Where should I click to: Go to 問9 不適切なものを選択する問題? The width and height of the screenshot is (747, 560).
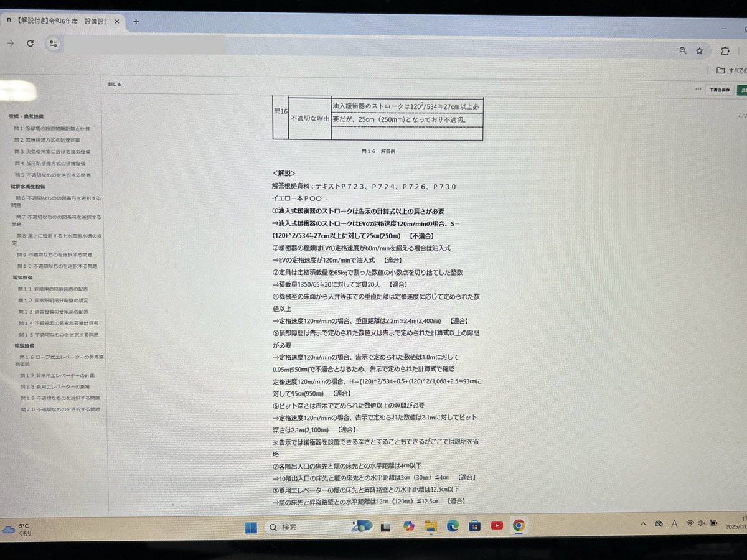(x=54, y=254)
